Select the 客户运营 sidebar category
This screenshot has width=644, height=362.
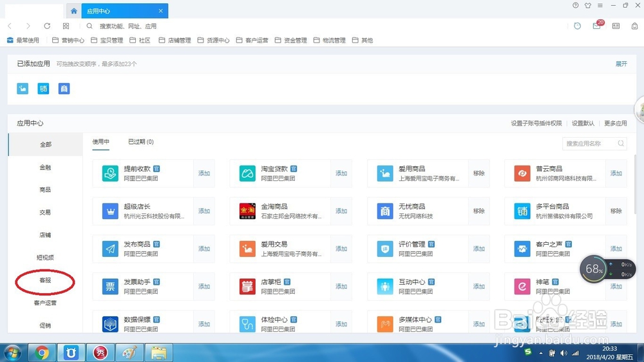(x=45, y=303)
